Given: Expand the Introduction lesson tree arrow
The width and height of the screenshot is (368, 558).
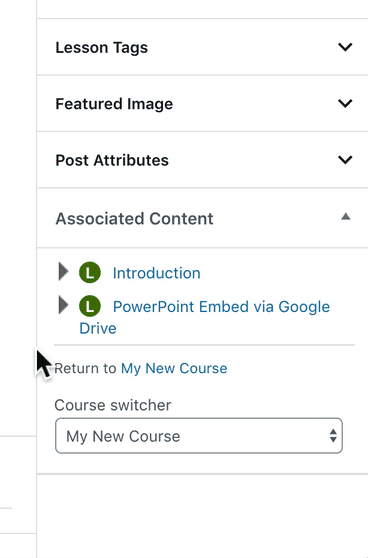Looking at the screenshot, I should coord(63,272).
